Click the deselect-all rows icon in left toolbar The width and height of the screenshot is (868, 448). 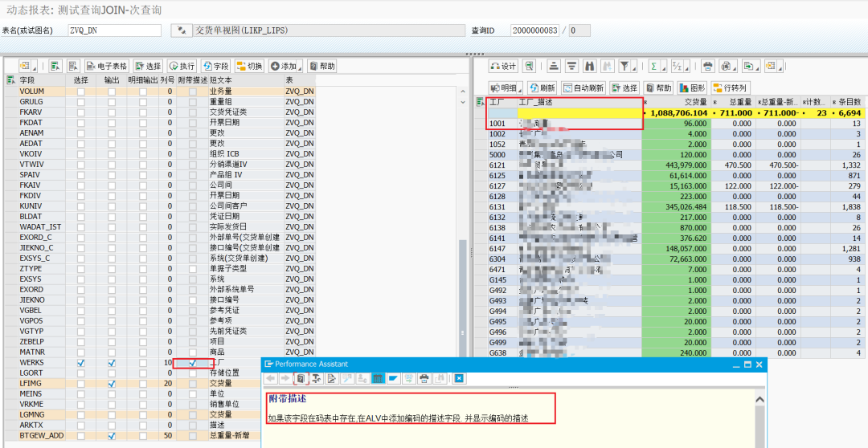[74, 67]
